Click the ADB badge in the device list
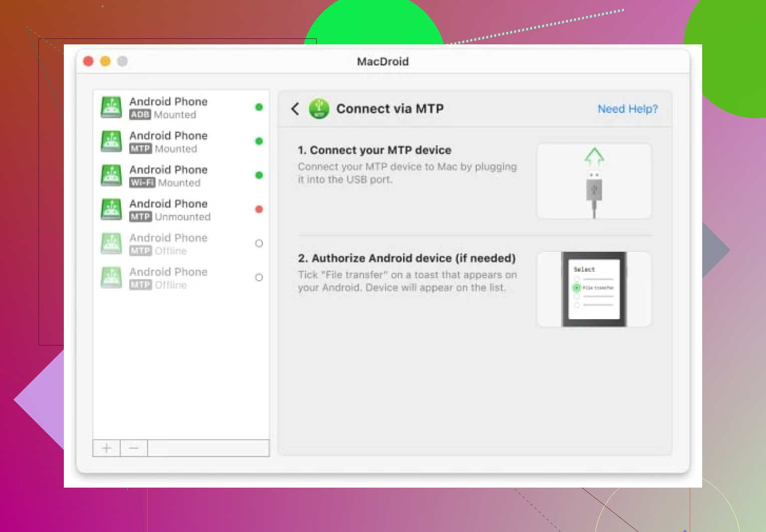The width and height of the screenshot is (766, 532). pos(140,115)
